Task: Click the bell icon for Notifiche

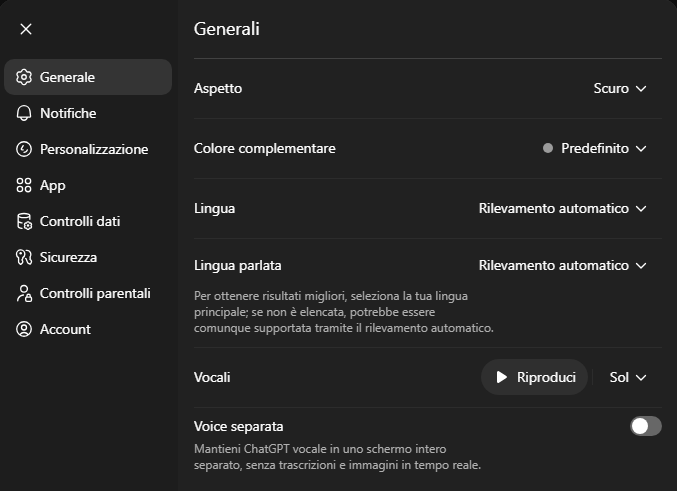Action: pos(25,113)
